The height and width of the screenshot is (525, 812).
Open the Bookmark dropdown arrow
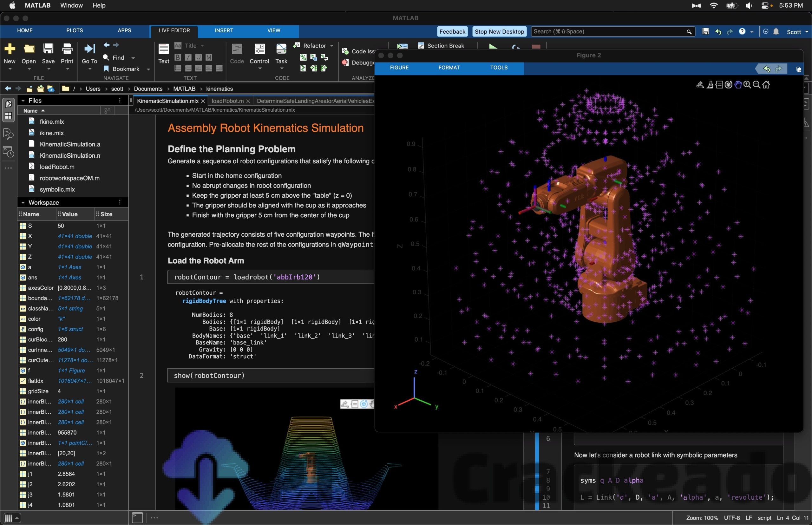(x=148, y=69)
